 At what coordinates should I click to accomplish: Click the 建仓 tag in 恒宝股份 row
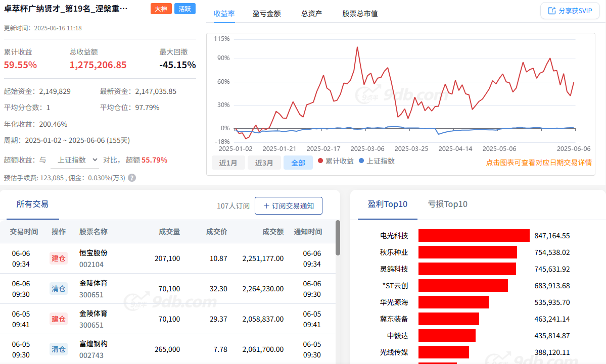(x=58, y=258)
